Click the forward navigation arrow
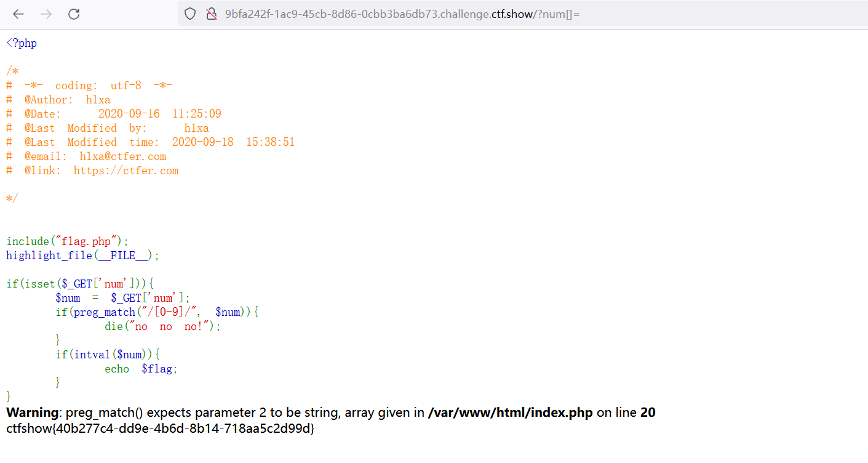 pyautogui.click(x=46, y=14)
